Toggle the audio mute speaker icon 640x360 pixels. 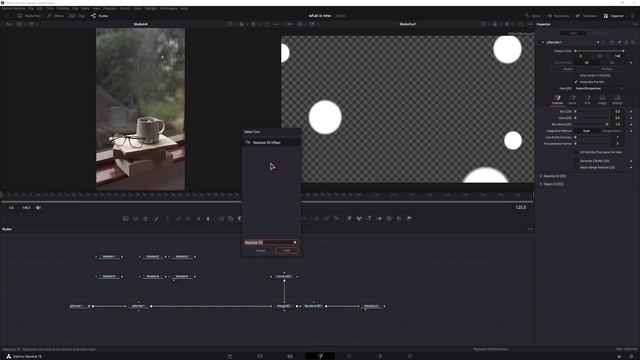point(38,208)
